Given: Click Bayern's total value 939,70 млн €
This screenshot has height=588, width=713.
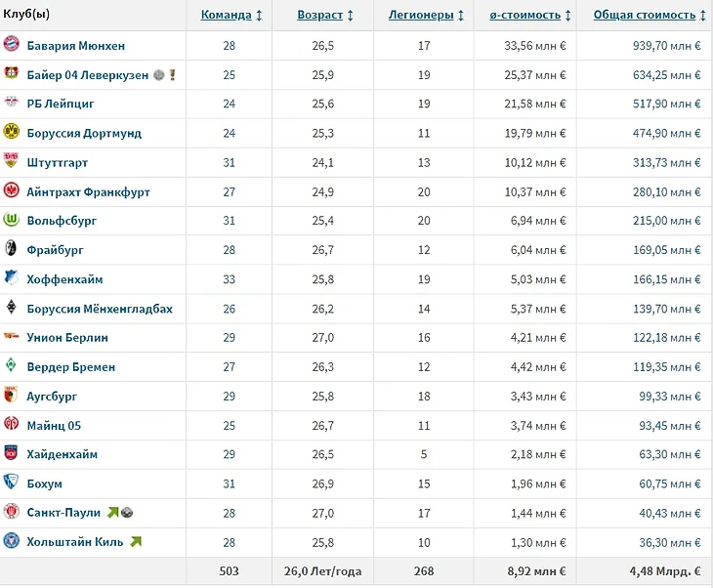Looking at the screenshot, I should [x=663, y=45].
